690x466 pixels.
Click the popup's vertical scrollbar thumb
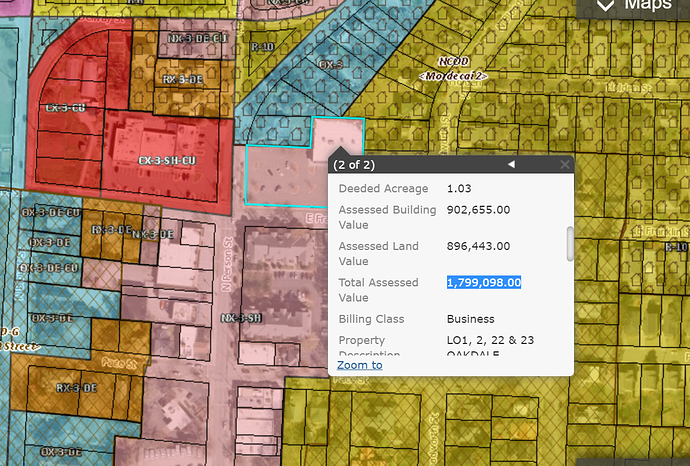[x=570, y=241]
